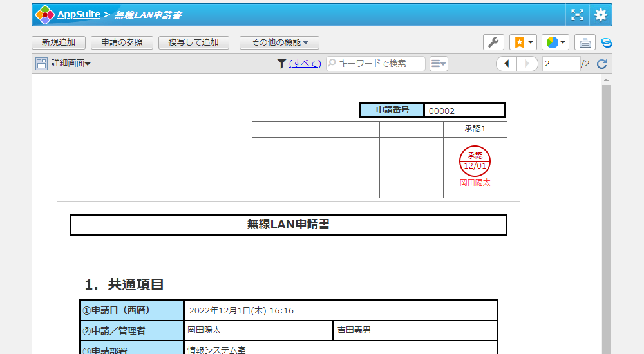Image resolution: width=644 pixels, height=354 pixels.
Task: Click the wrench design tool button
Action: click(x=493, y=42)
